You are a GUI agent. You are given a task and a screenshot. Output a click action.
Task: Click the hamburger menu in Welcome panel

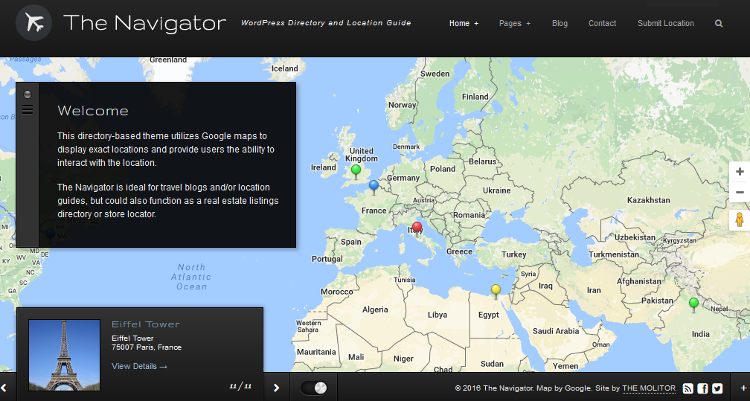click(x=28, y=110)
